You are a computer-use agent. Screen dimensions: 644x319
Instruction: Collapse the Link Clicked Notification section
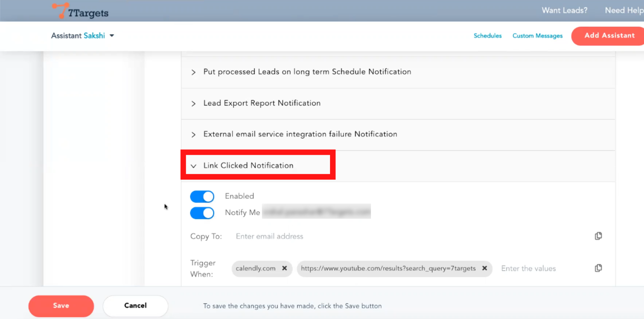coord(248,166)
